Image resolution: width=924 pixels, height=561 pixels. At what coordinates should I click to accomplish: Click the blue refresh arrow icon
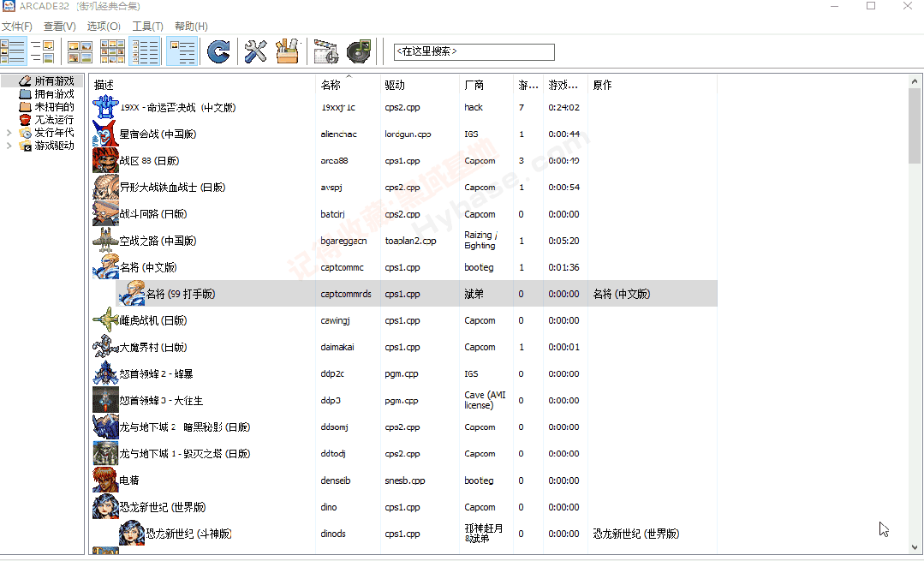[x=218, y=51]
